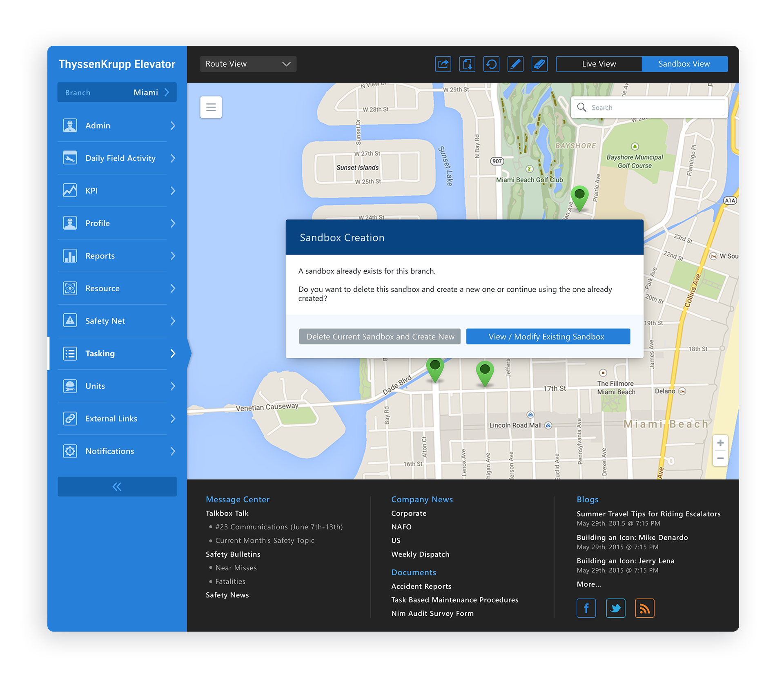This screenshot has height=679, width=784.
Task: Open the NAFO company news link
Action: [401, 527]
